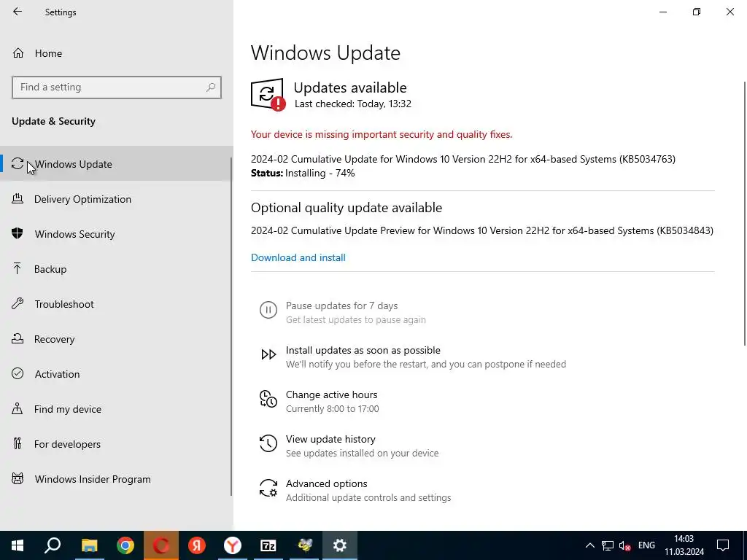Open the Backup page
This screenshot has width=747, height=560.
(117, 269)
